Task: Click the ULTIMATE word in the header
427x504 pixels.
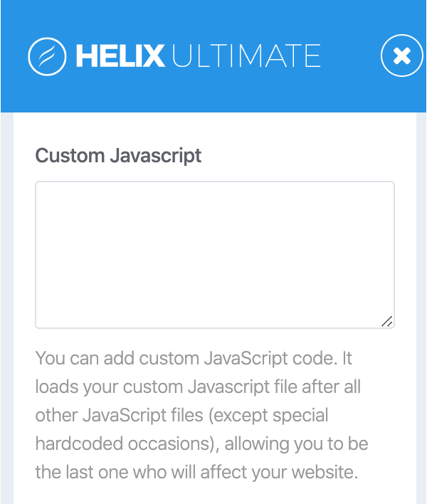Action: pyautogui.click(x=246, y=56)
